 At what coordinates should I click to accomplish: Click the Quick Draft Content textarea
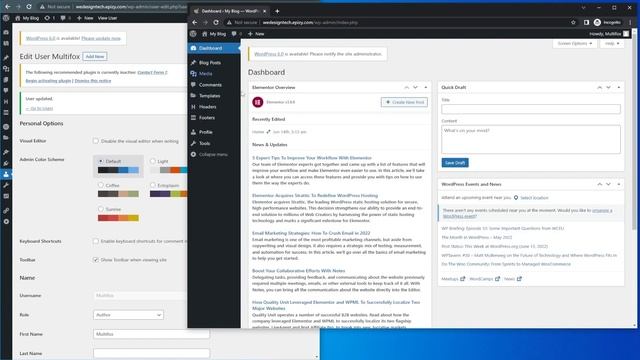click(531, 139)
